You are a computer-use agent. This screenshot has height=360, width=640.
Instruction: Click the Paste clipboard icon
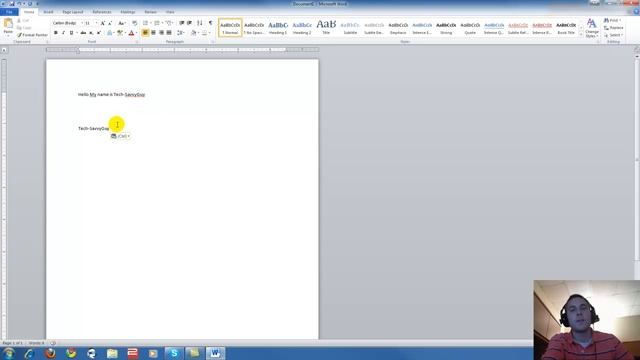coord(8,24)
